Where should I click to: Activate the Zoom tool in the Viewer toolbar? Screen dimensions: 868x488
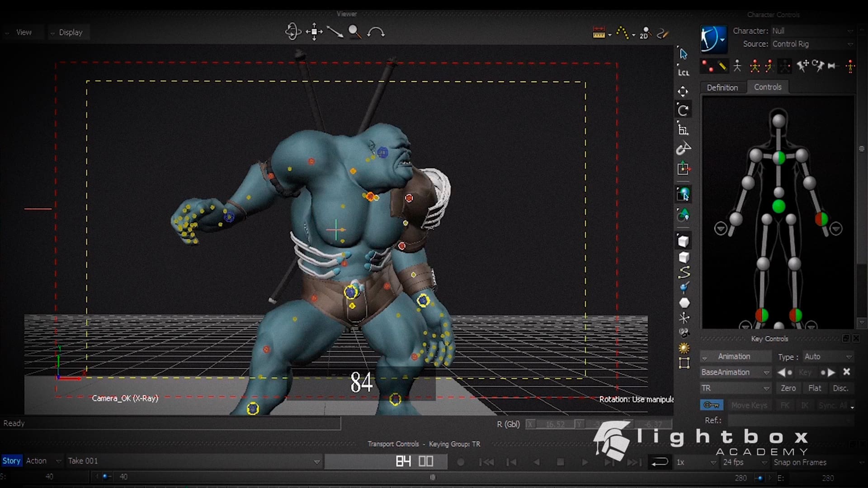[x=354, y=32]
